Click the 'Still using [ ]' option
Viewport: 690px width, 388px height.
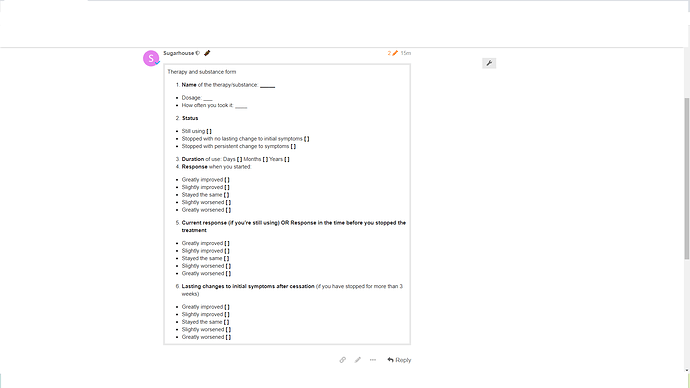tap(196, 131)
